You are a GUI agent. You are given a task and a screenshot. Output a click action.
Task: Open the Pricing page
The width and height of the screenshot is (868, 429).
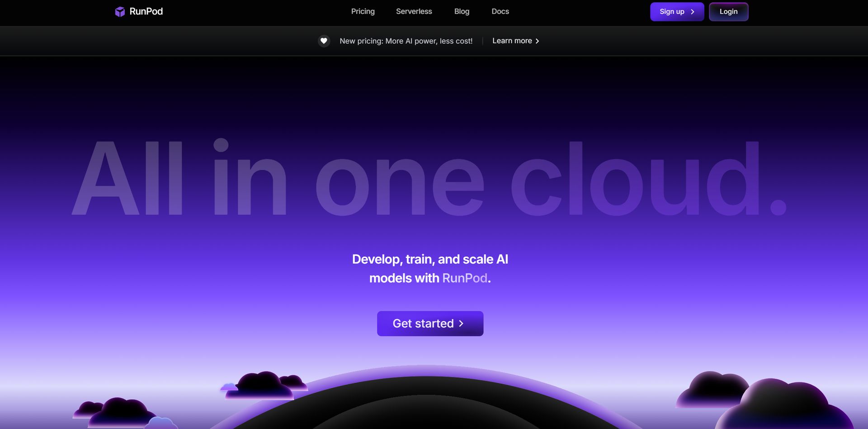[363, 12]
